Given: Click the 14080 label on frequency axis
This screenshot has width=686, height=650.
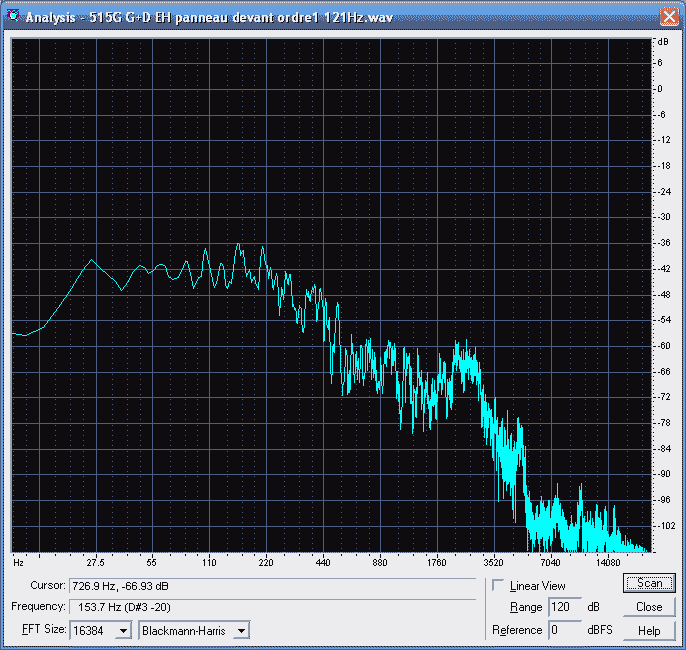Looking at the screenshot, I should tap(609, 563).
